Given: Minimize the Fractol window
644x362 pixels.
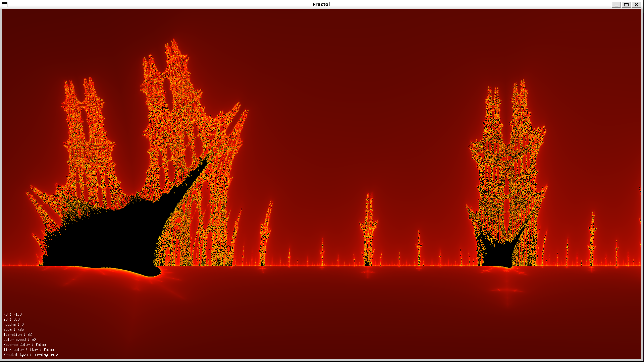Looking at the screenshot, I should (616, 5).
